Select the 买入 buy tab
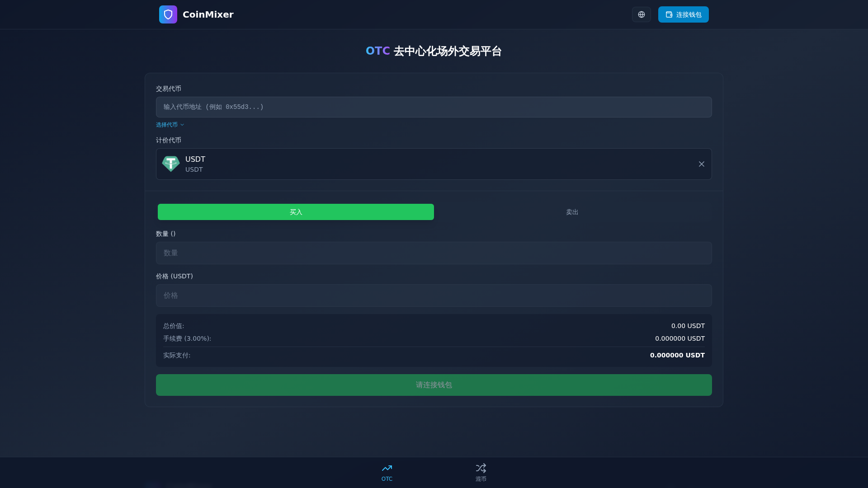Viewport: 868px width, 488px height. (296, 212)
